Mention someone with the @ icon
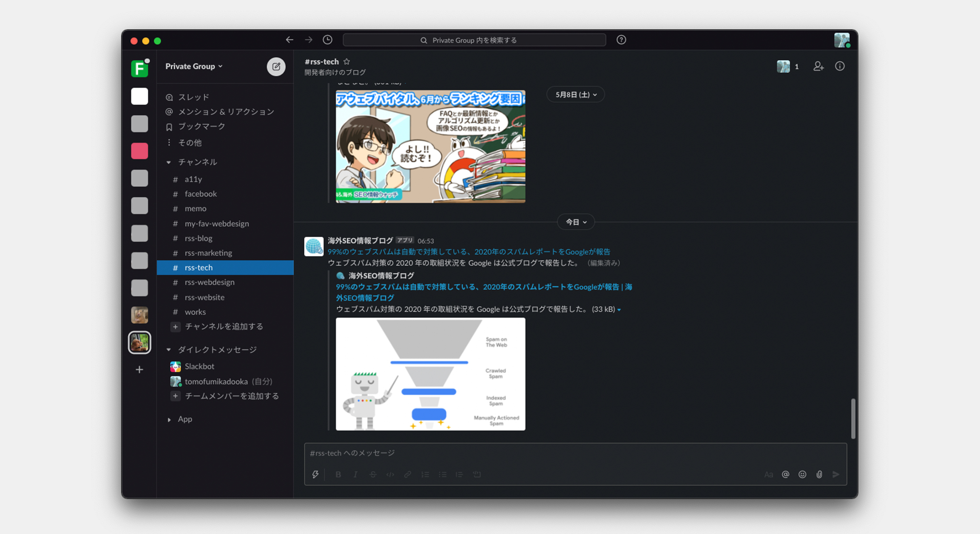This screenshot has width=980, height=534. pos(785,474)
